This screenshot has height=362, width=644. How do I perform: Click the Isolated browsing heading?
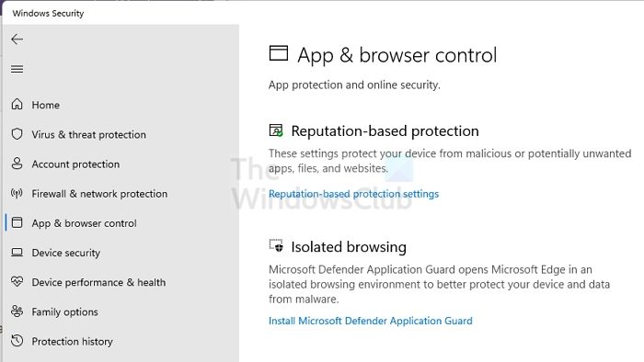click(x=349, y=247)
